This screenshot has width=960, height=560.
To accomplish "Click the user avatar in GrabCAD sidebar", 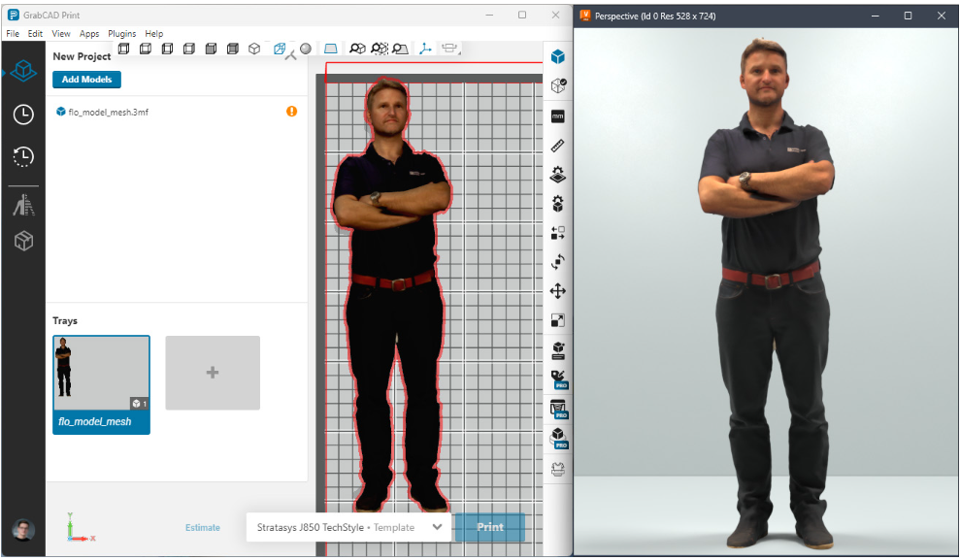I will [x=23, y=530].
